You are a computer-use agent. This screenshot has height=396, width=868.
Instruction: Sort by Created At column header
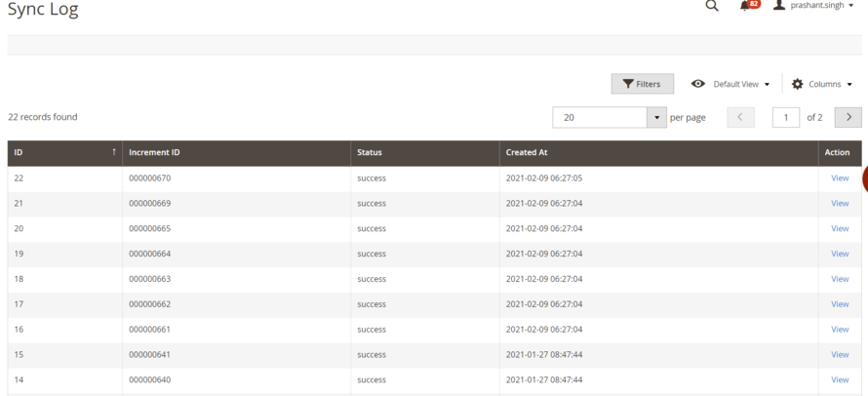point(528,152)
